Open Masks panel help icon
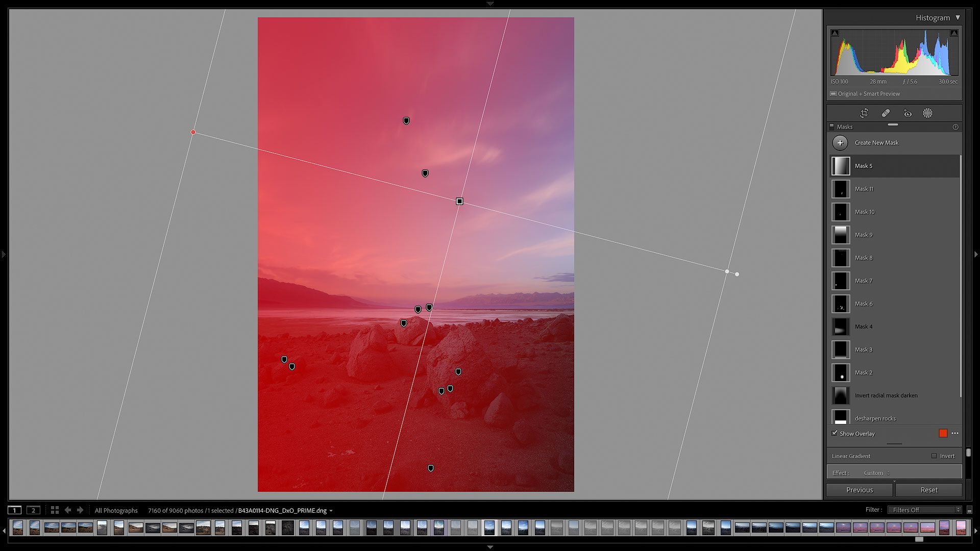 tap(955, 127)
